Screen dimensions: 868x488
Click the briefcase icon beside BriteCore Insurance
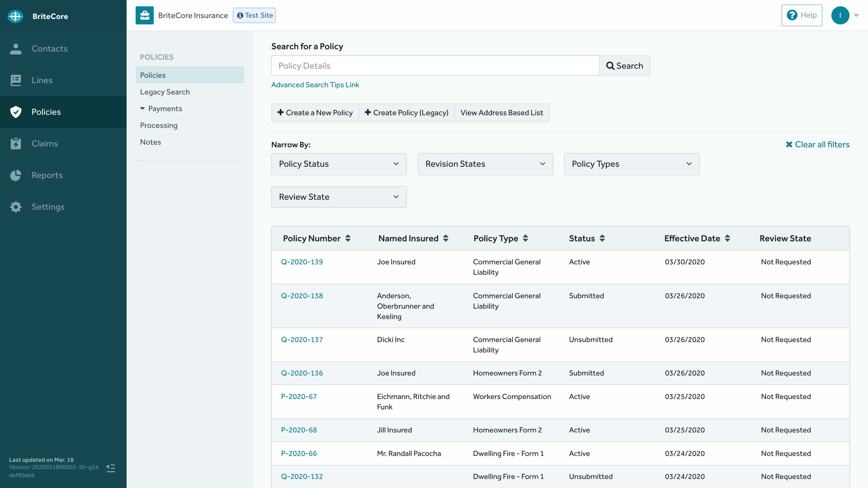point(145,16)
